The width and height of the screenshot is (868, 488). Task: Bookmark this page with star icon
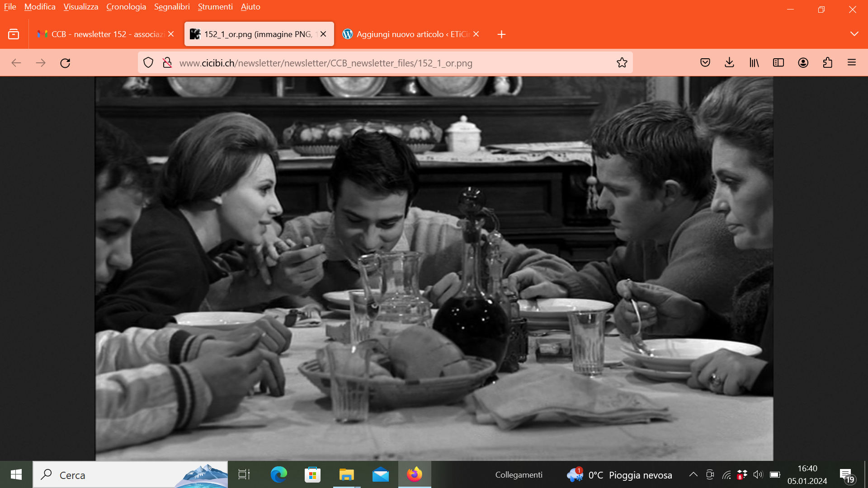(x=622, y=63)
